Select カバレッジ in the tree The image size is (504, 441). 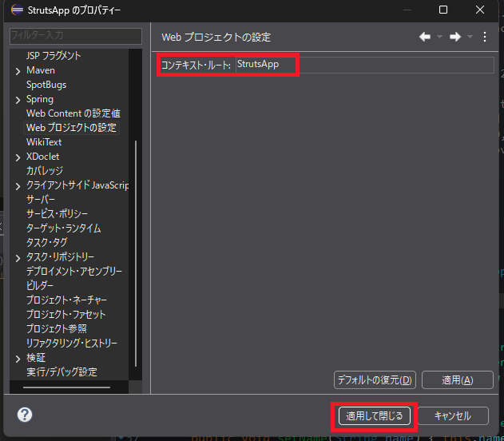[45, 171]
